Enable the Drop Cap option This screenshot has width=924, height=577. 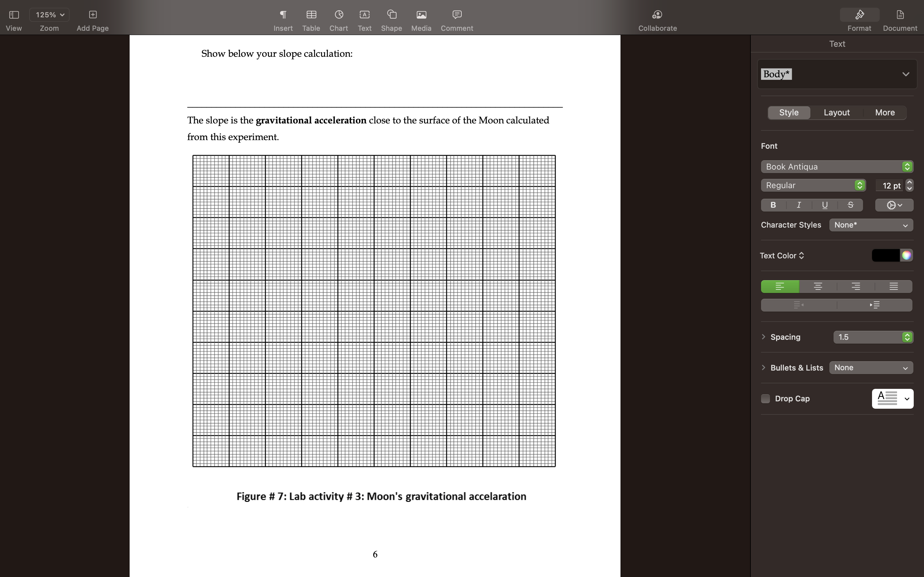pos(766,398)
